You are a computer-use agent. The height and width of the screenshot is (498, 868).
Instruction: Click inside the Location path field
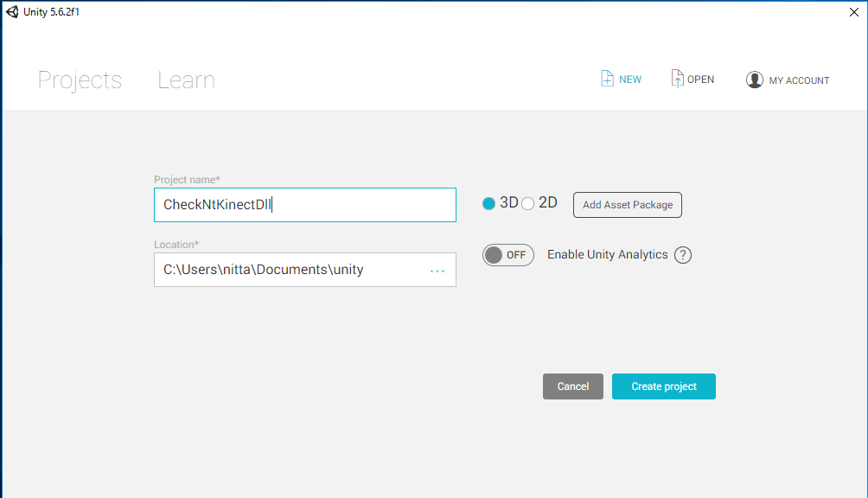(290, 270)
